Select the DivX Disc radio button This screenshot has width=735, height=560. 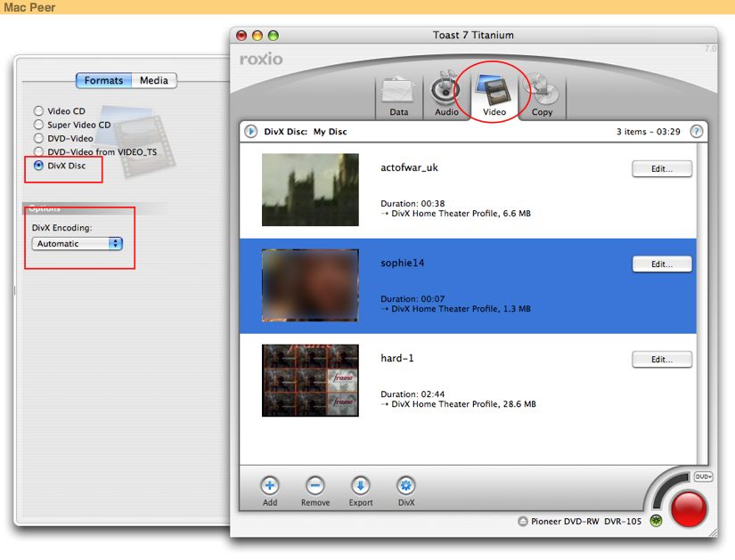click(x=39, y=166)
